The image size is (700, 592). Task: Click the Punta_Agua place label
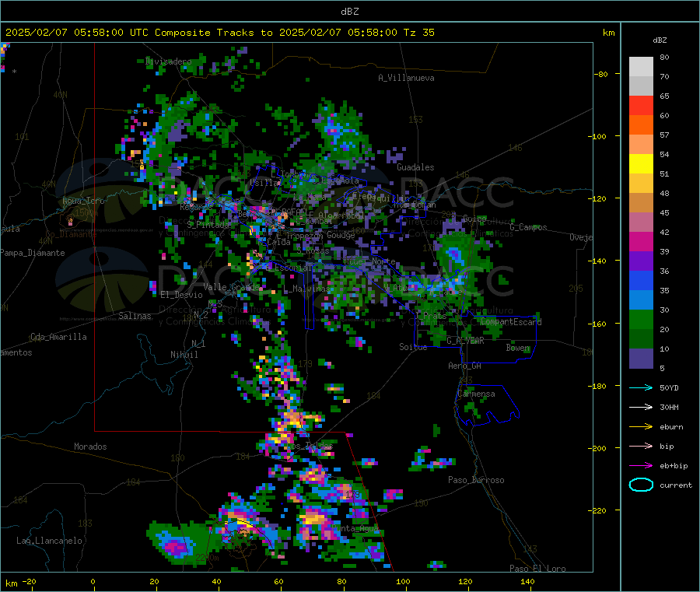click(355, 528)
